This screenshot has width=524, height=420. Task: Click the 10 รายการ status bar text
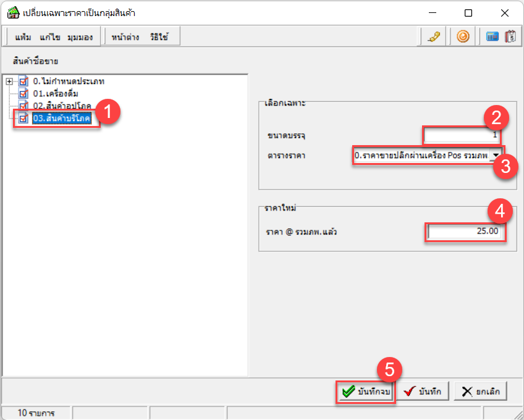[x=36, y=413]
